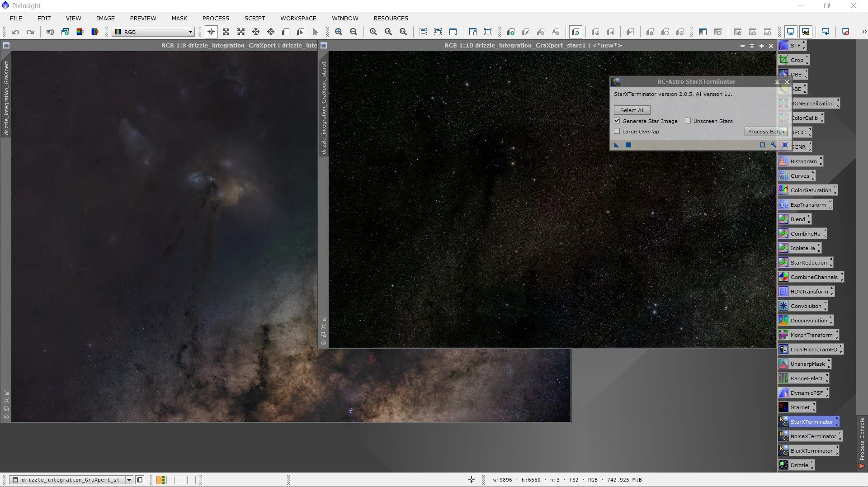Click the Select AI button
The width and height of the screenshot is (868, 487).
tap(632, 110)
